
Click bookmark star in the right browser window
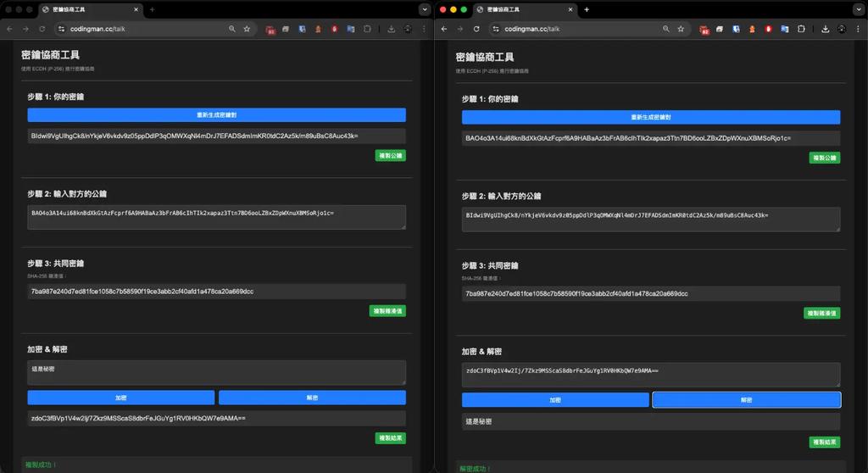(681, 29)
